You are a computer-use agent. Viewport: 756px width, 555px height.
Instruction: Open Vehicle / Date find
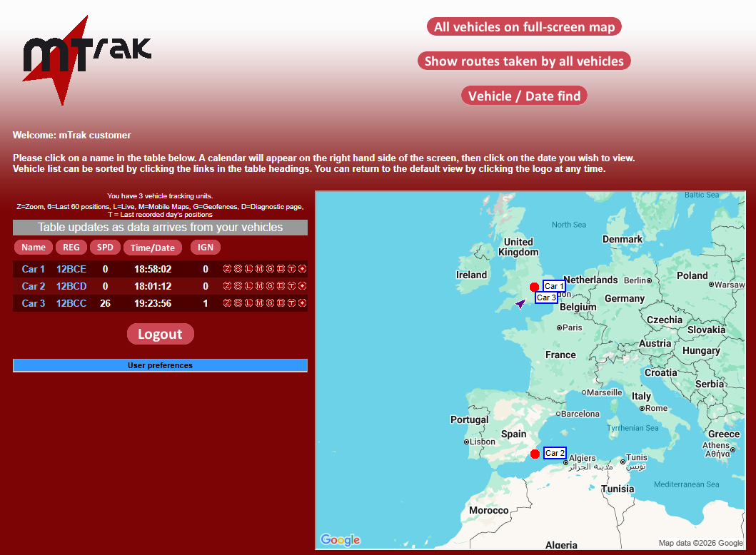point(524,96)
